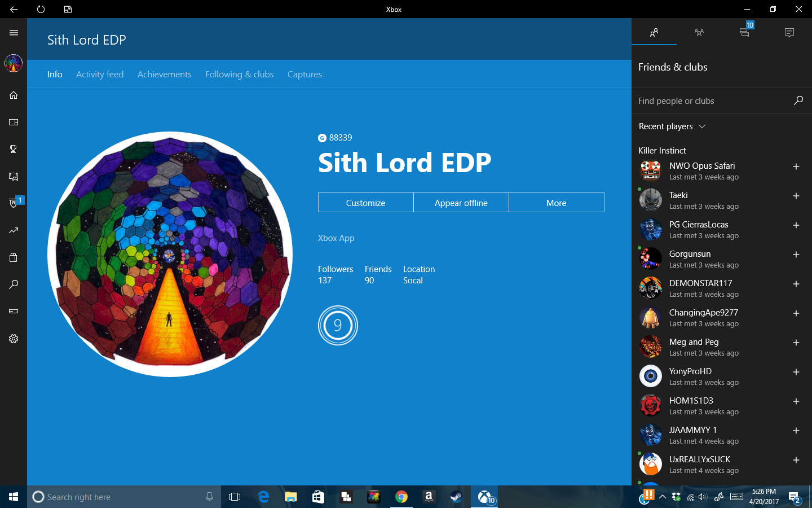The width and height of the screenshot is (812, 508).
Task: Open the Messages panel tab with 10 badge
Action: coord(744,32)
